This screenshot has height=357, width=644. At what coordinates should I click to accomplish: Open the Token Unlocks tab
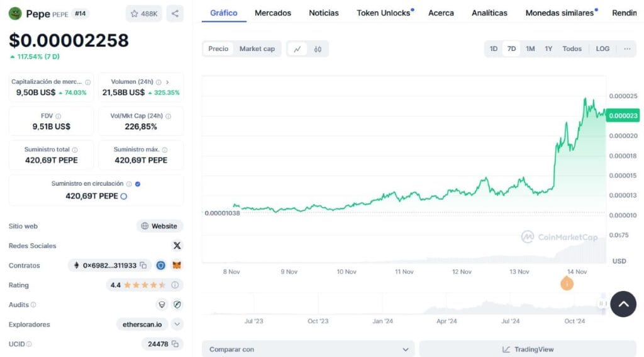(384, 13)
